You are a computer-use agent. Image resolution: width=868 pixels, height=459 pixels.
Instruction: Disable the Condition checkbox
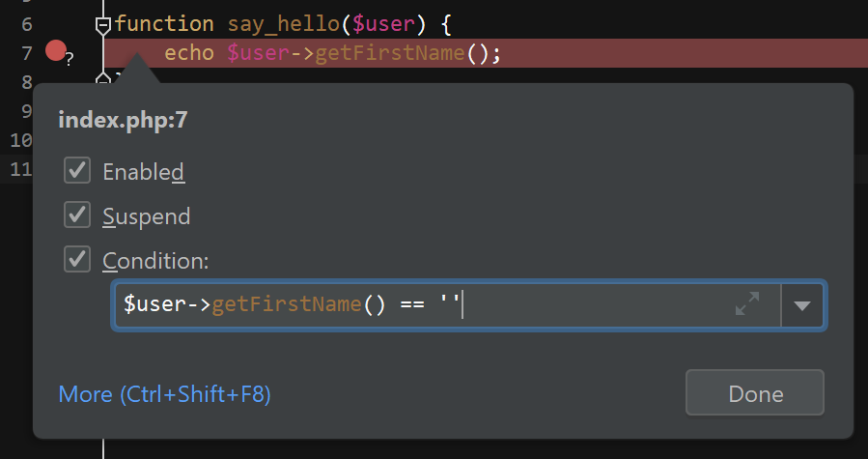tap(77, 259)
